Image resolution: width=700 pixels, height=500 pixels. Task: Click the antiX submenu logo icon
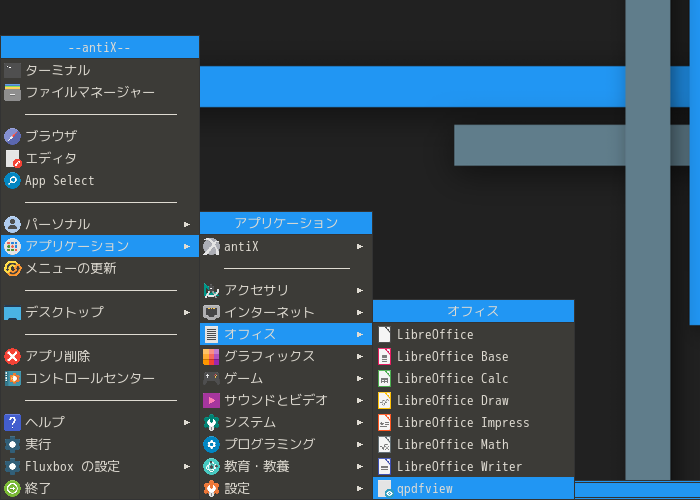click(211, 246)
